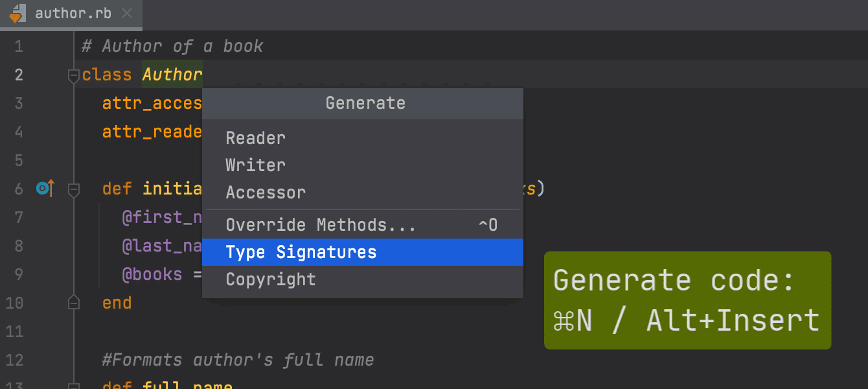868x389 pixels.
Task: Click line number 5 in the gutter
Action: (18, 160)
